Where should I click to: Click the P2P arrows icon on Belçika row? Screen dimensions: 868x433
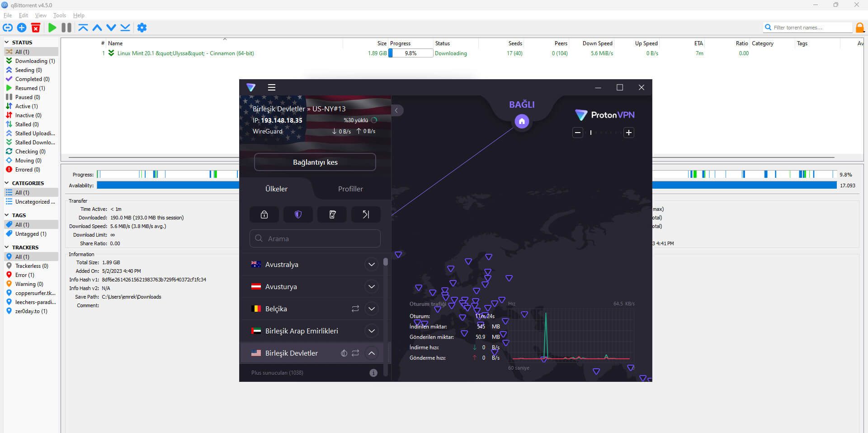pyautogui.click(x=355, y=309)
